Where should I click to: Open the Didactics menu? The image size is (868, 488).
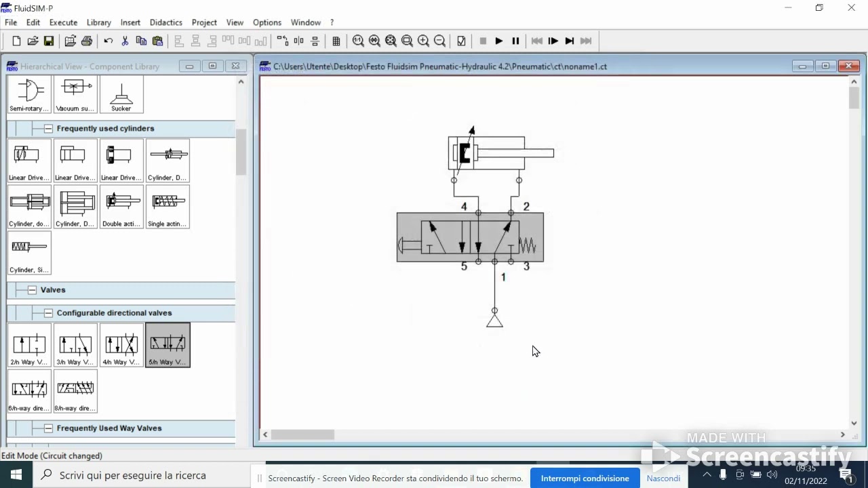tap(165, 22)
